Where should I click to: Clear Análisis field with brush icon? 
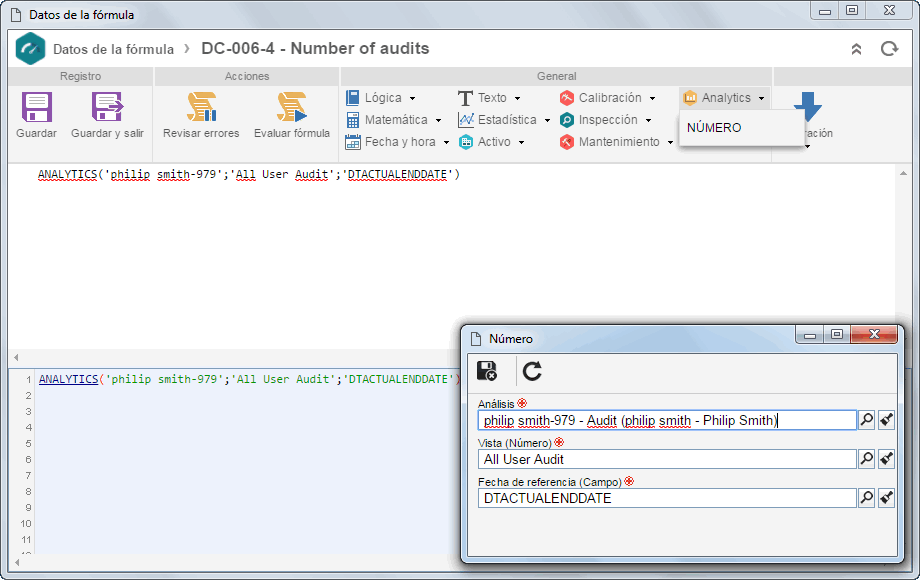[887, 420]
